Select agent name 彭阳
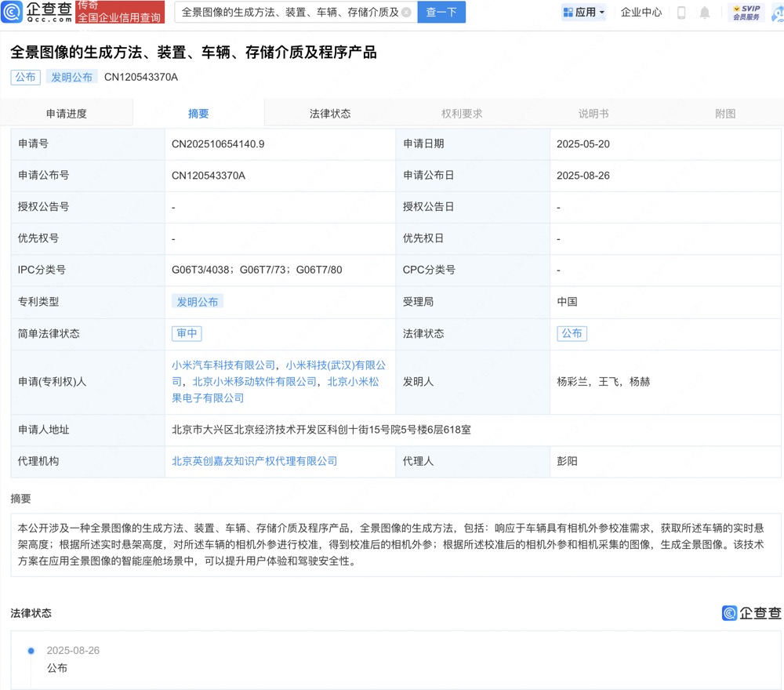Screen dimensions: 784x690 tap(567, 461)
